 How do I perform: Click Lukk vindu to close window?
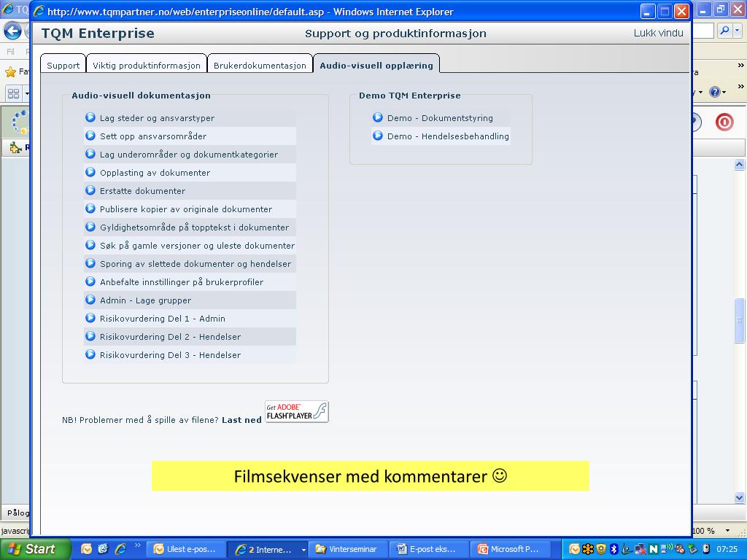[x=659, y=33]
